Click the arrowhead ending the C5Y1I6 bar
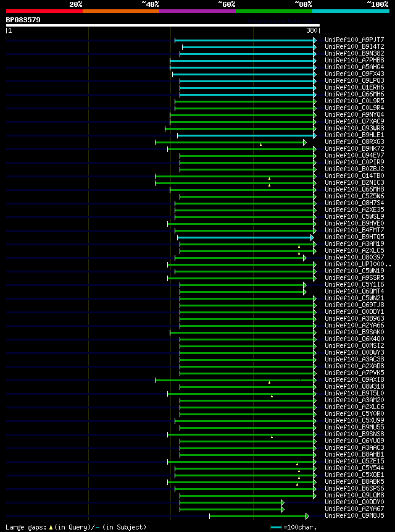The width and height of the screenshot is (395, 532). (x=304, y=285)
